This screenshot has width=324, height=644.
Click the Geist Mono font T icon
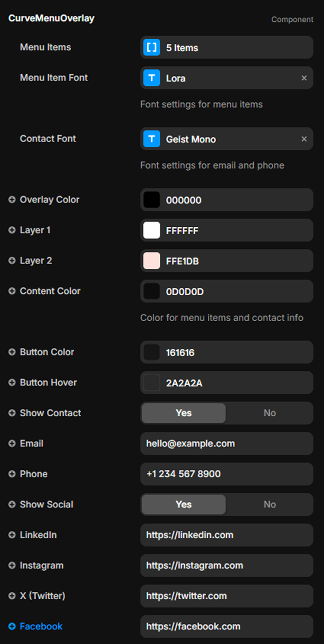(152, 139)
